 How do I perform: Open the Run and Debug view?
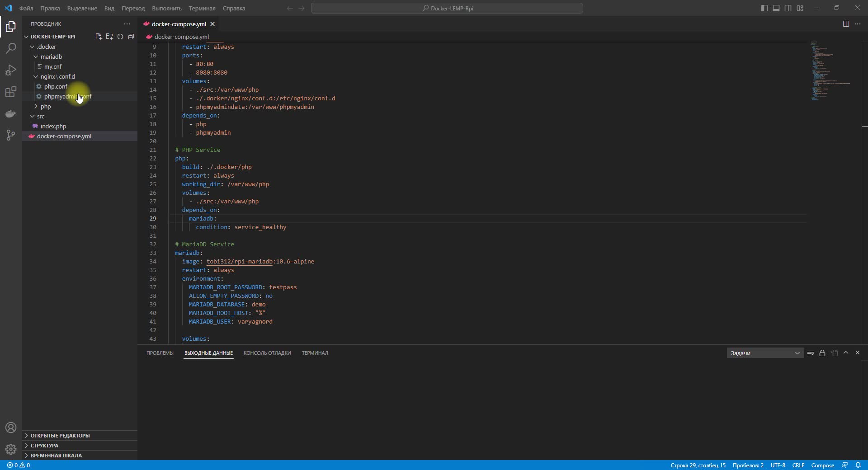[x=10, y=70]
